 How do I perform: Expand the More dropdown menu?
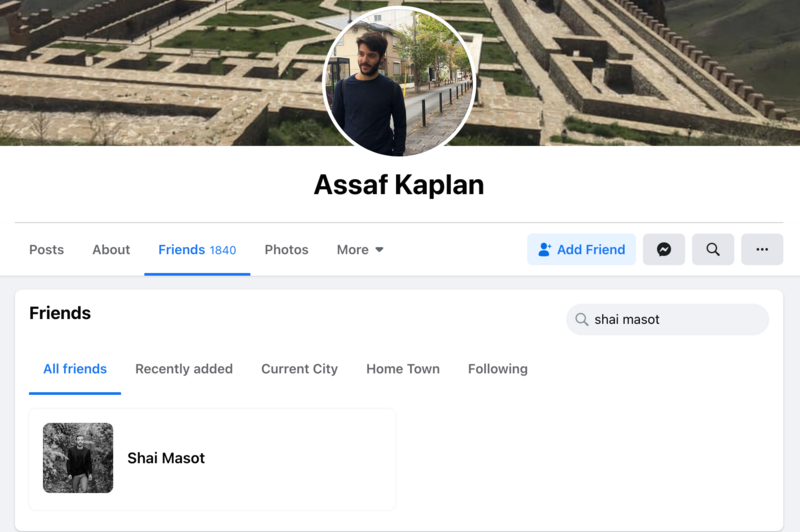[360, 250]
